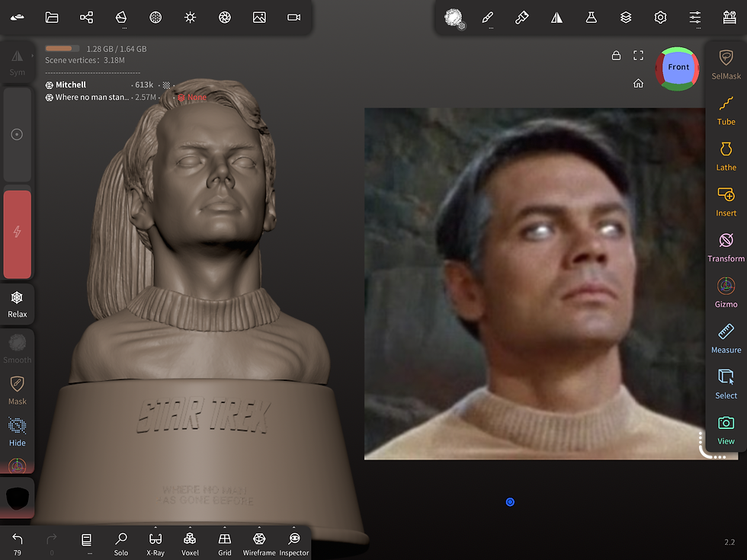
Task: Open the Settings gear menu
Action: [660, 18]
